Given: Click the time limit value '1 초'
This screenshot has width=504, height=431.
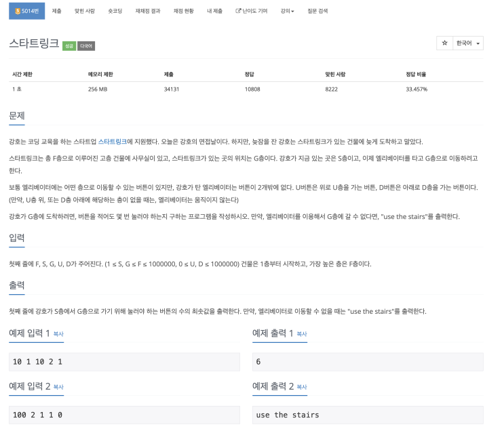Looking at the screenshot, I should pyautogui.click(x=17, y=89).
